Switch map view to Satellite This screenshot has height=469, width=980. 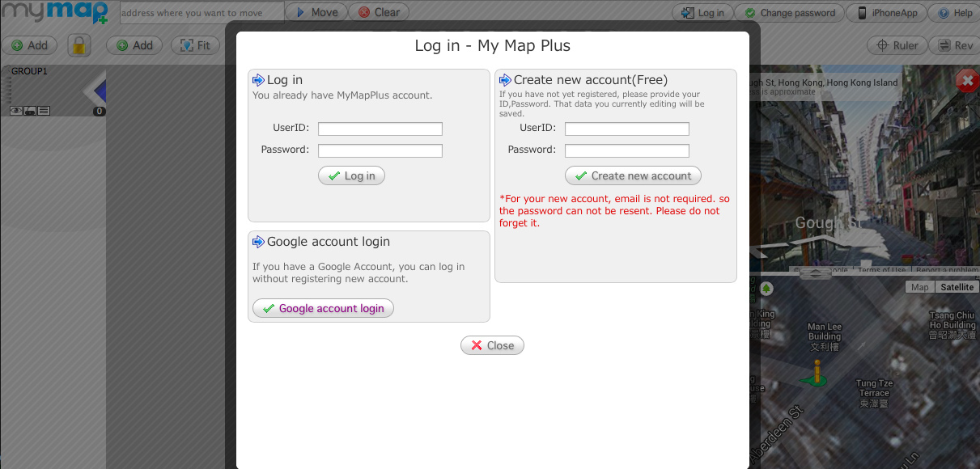pos(957,287)
